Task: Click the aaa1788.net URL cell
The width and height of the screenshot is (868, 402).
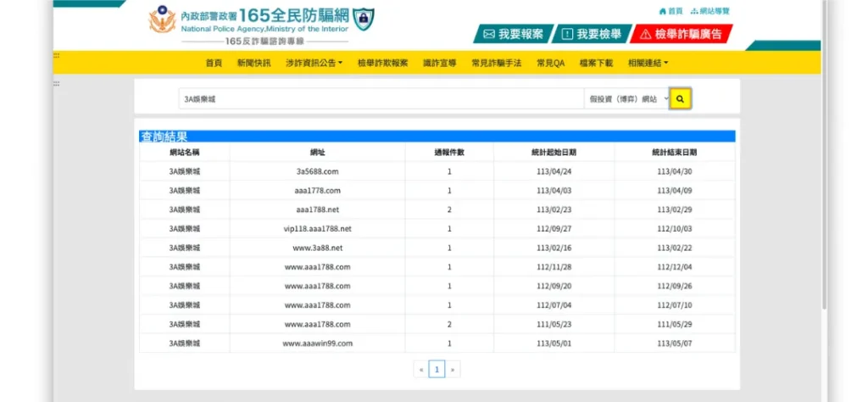Action: 317,209
